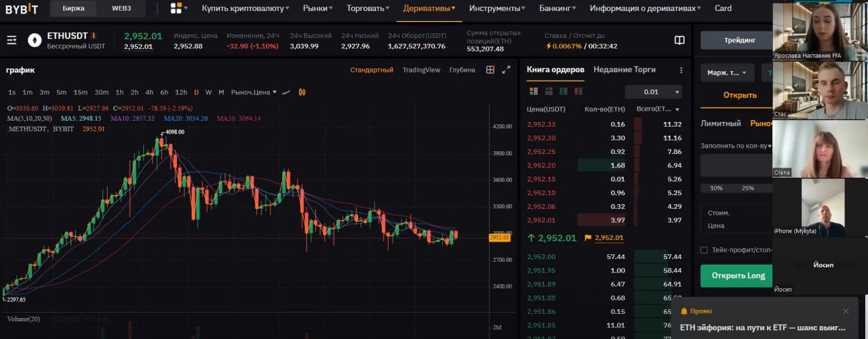This screenshot has width=868, height=339.
Task: Click the Promo bell icon
Action: [684, 311]
